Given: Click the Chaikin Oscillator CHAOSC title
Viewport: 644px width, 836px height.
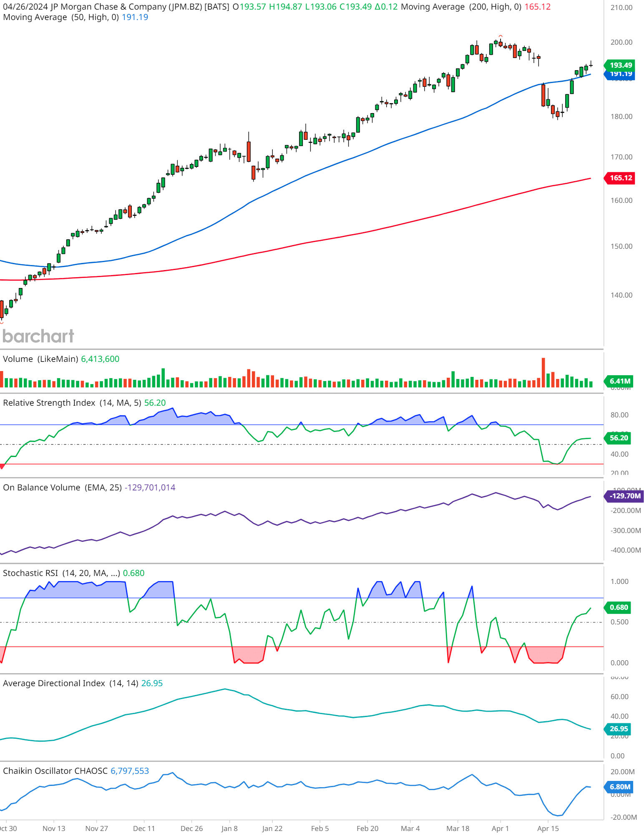Looking at the screenshot, I should [x=55, y=771].
